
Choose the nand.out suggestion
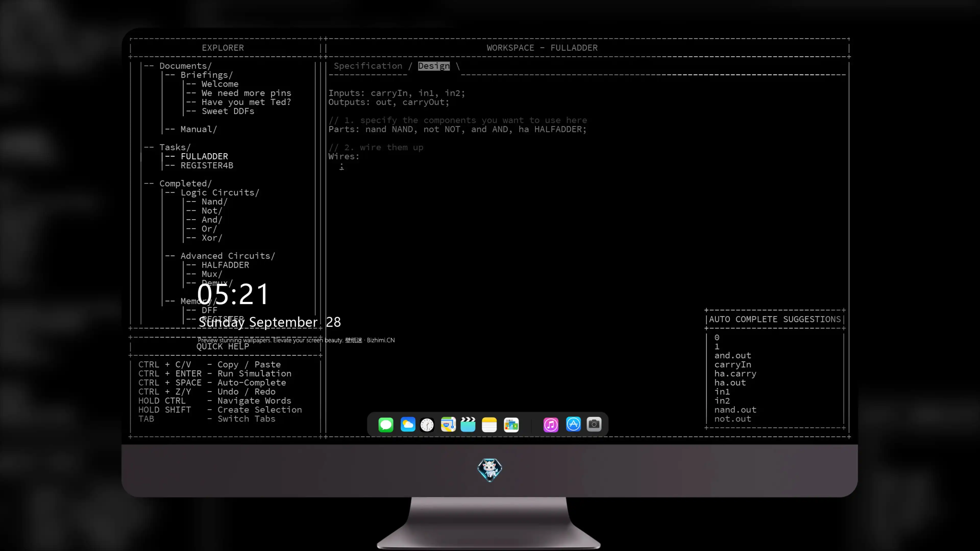point(735,410)
